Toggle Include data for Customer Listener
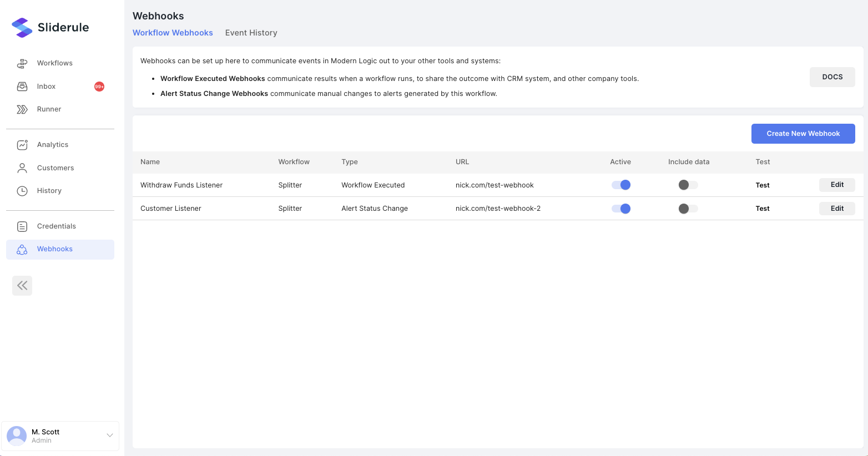 [688, 209]
